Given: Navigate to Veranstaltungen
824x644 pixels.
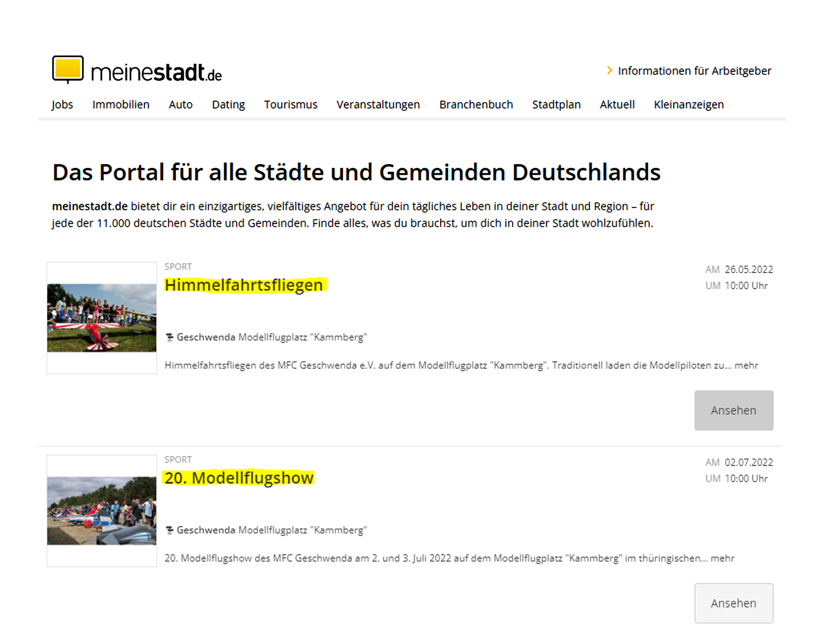Looking at the screenshot, I should click(378, 105).
